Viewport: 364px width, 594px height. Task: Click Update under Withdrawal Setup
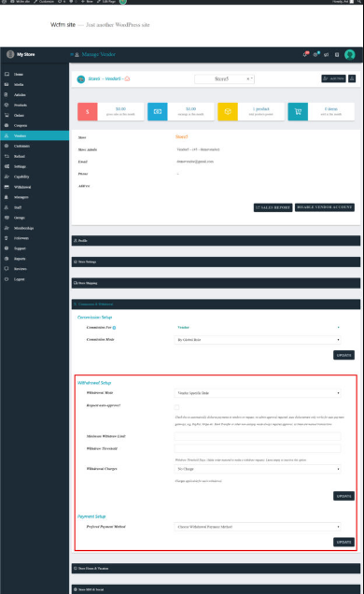pyautogui.click(x=343, y=496)
